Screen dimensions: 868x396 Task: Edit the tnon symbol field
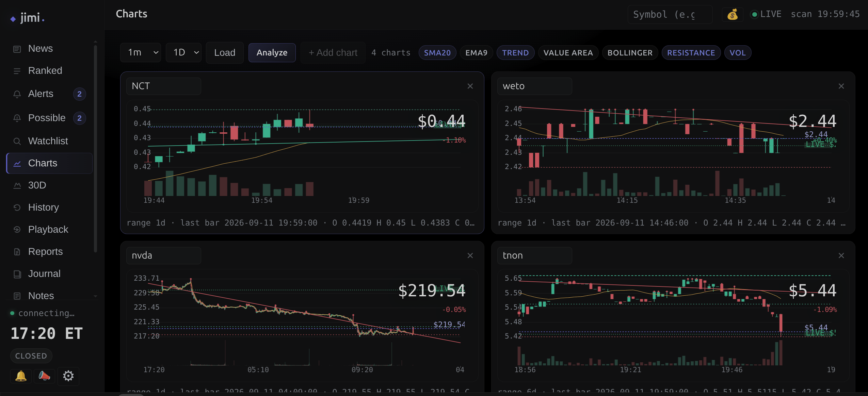pyautogui.click(x=535, y=255)
